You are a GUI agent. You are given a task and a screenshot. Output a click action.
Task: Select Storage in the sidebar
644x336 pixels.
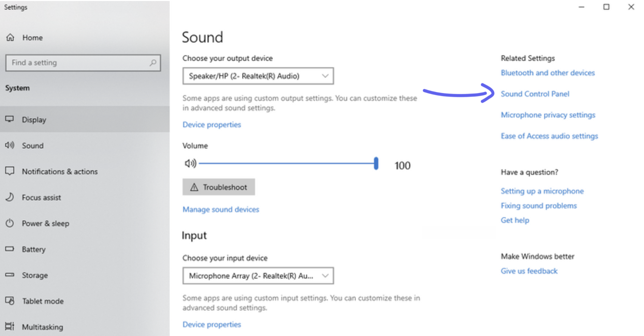coord(35,275)
